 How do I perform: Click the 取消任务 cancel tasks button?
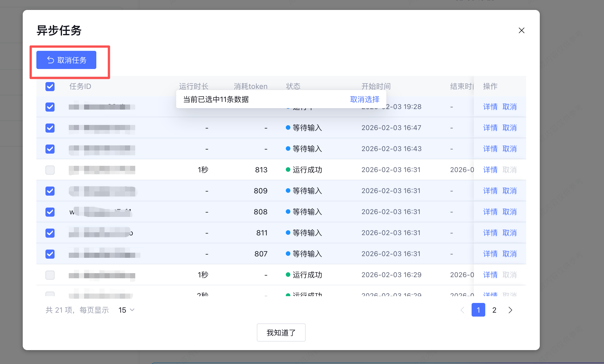tap(66, 60)
